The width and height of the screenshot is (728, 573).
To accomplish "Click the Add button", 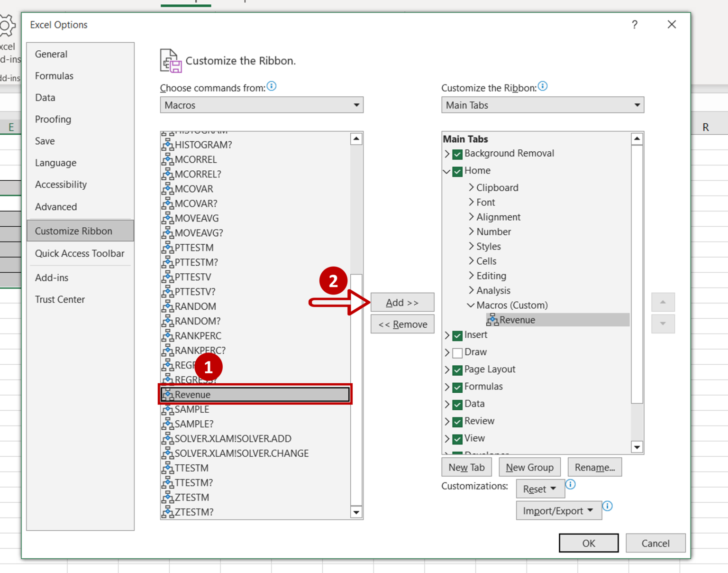I will point(402,302).
